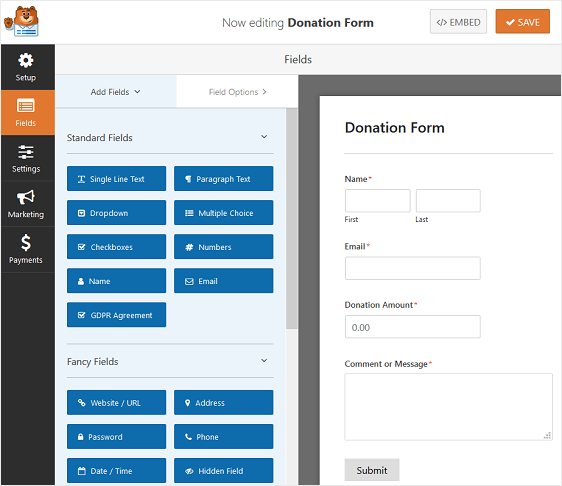This screenshot has width=562, height=486.
Task: Add a Checkboxes field
Action: pyautogui.click(x=116, y=247)
